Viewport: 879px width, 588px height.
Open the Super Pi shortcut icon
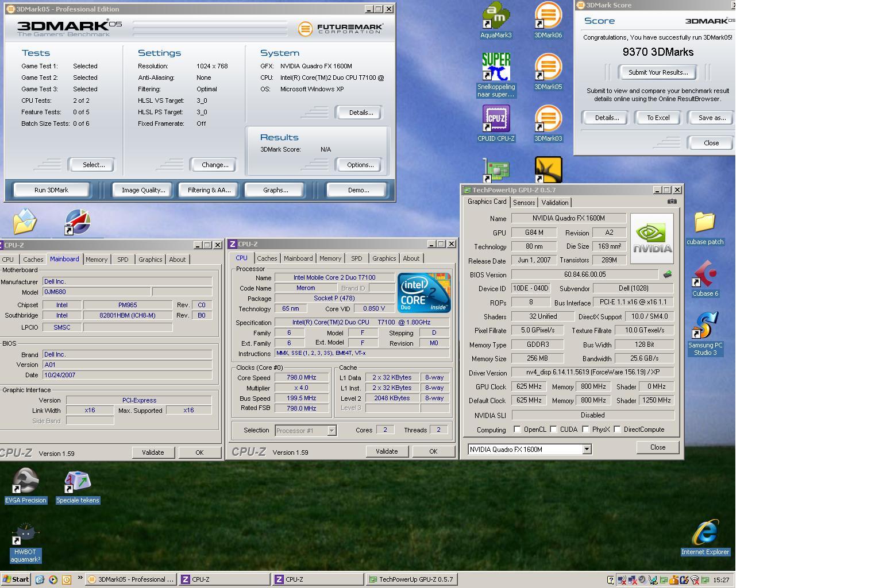[x=496, y=75]
